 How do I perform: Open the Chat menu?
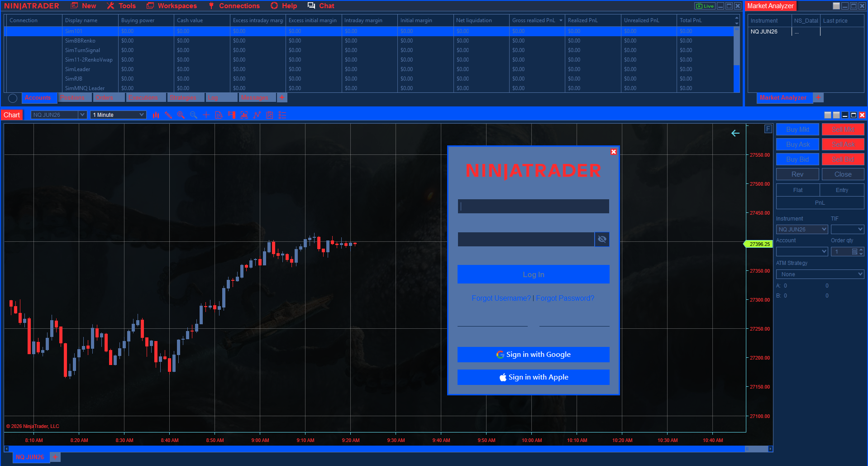tap(321, 6)
